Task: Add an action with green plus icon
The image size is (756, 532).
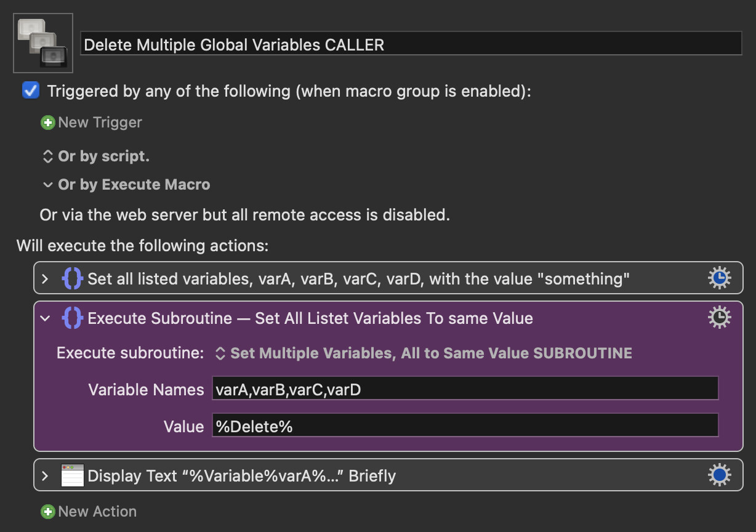Action: coord(47,512)
